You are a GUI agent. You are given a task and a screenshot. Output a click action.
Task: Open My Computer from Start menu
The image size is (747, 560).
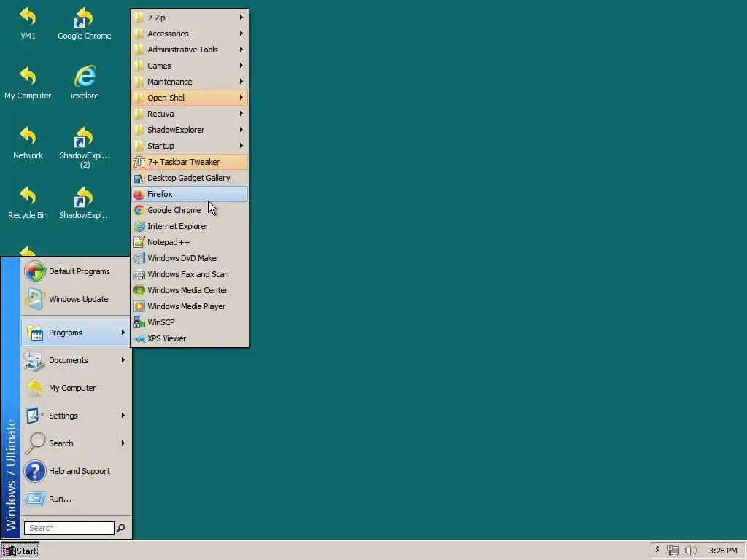pyautogui.click(x=76, y=388)
